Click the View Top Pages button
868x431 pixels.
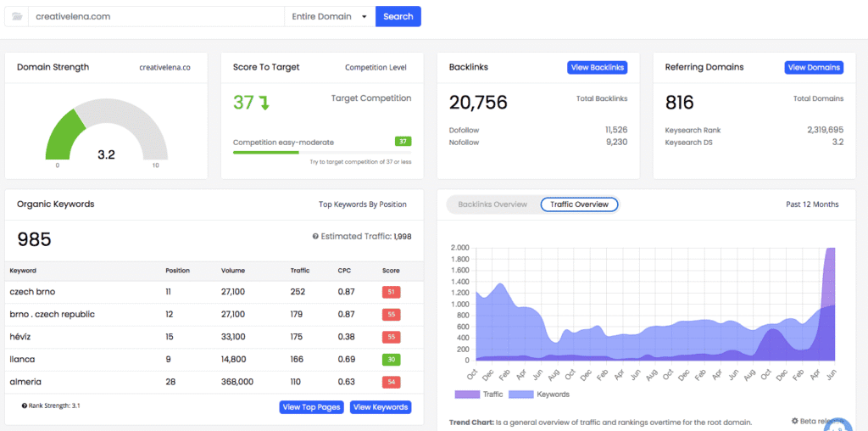312,407
